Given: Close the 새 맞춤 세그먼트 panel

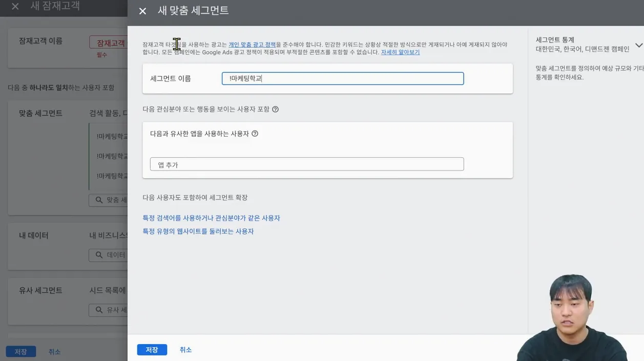Looking at the screenshot, I should point(142,11).
